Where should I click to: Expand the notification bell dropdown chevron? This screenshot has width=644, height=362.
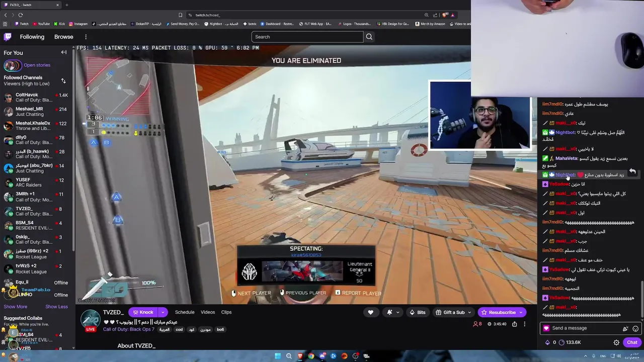point(397,312)
